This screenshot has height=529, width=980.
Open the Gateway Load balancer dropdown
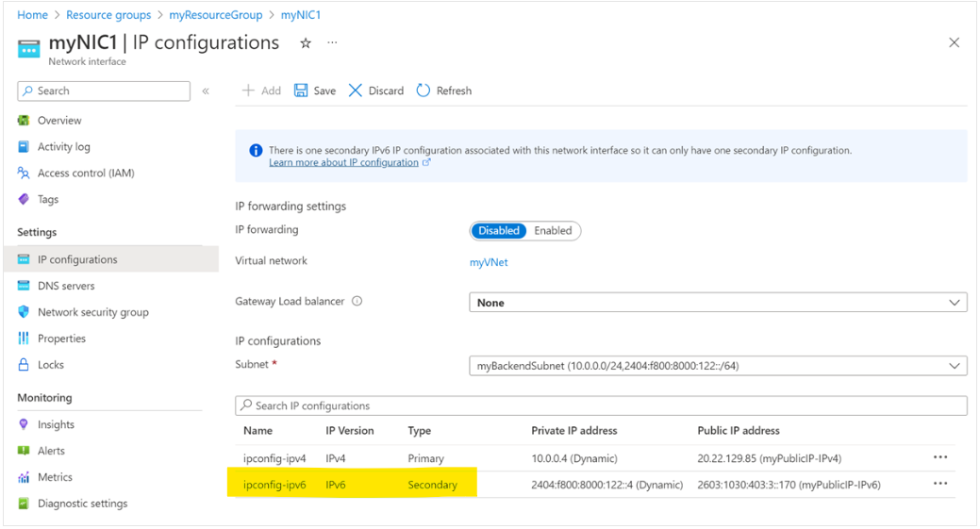[718, 303]
